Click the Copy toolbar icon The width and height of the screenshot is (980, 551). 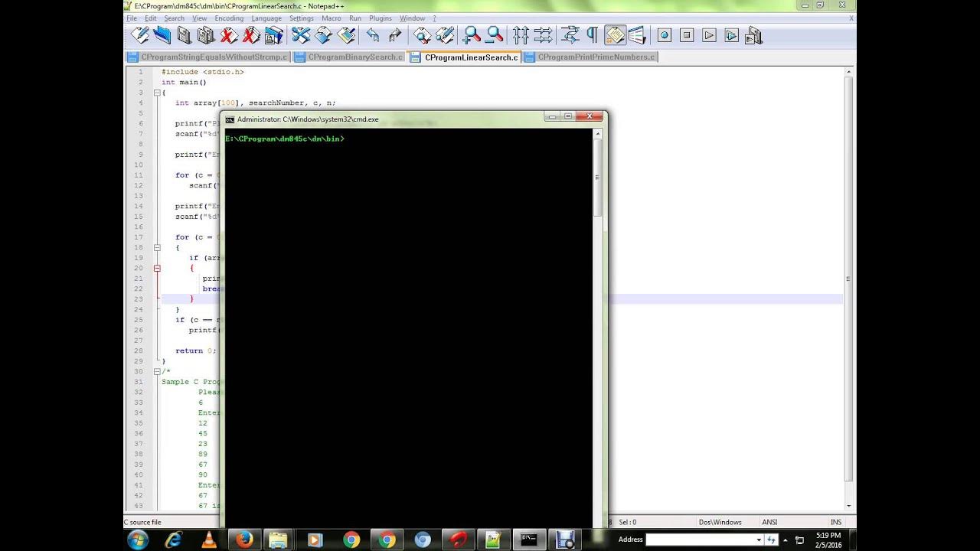(323, 35)
